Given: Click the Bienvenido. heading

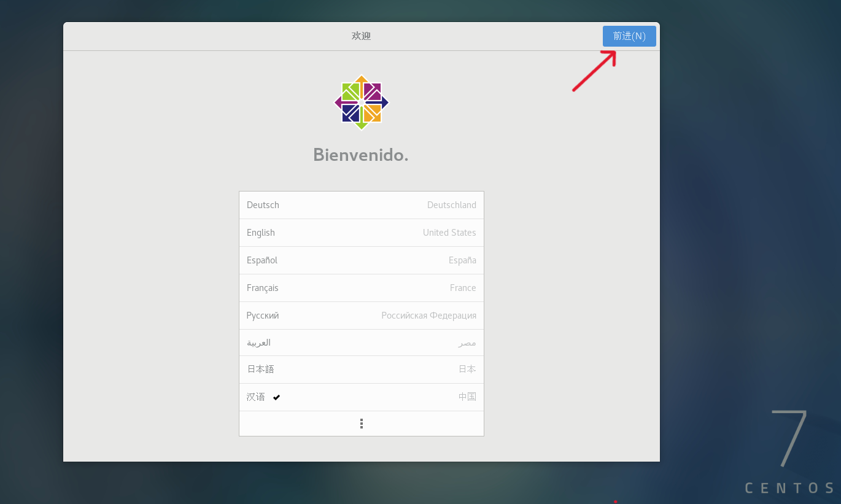Looking at the screenshot, I should (361, 155).
